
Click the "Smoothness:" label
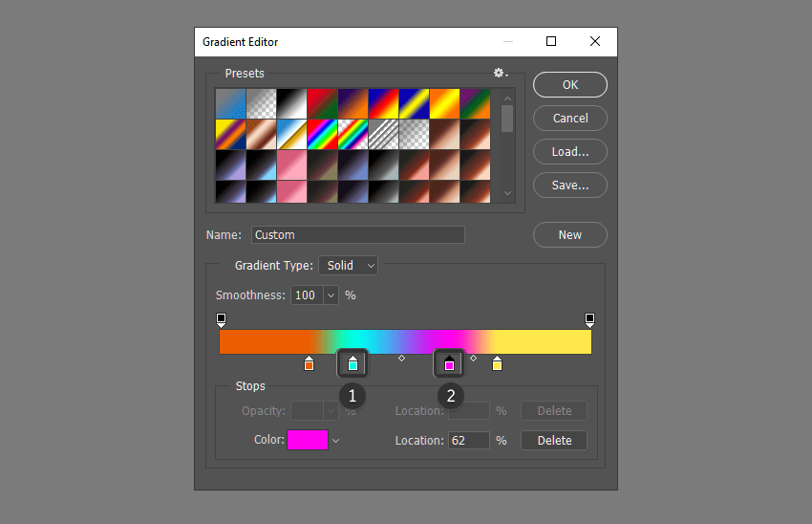(250, 295)
